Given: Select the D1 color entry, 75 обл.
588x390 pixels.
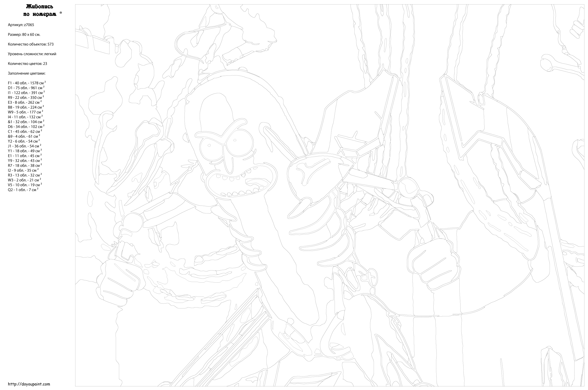Looking at the screenshot, I should pyautogui.click(x=26, y=88).
